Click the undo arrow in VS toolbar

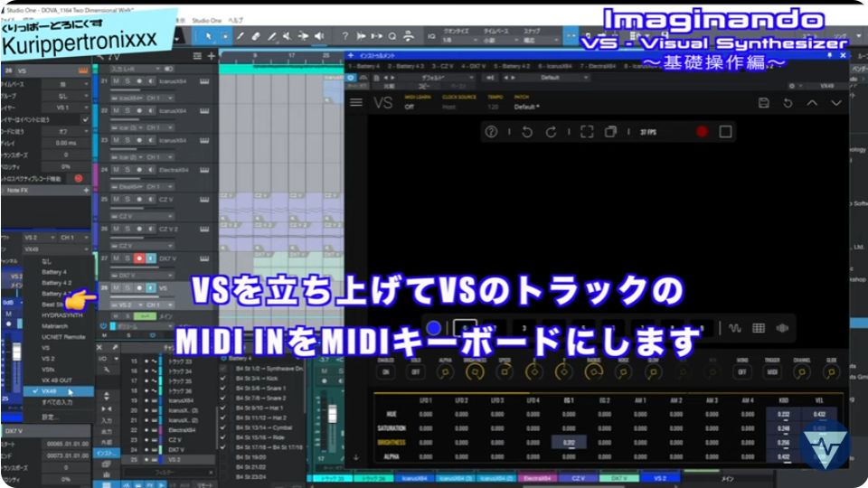[x=527, y=132]
